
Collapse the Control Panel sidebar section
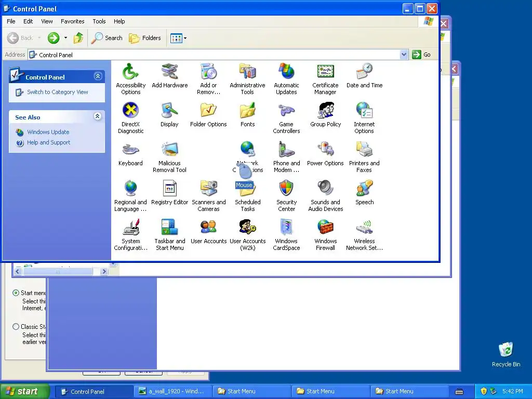[x=98, y=76]
